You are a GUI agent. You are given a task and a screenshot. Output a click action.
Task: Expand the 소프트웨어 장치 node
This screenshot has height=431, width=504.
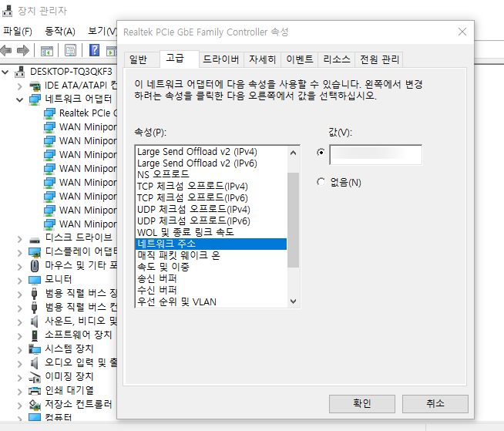tap(20, 336)
